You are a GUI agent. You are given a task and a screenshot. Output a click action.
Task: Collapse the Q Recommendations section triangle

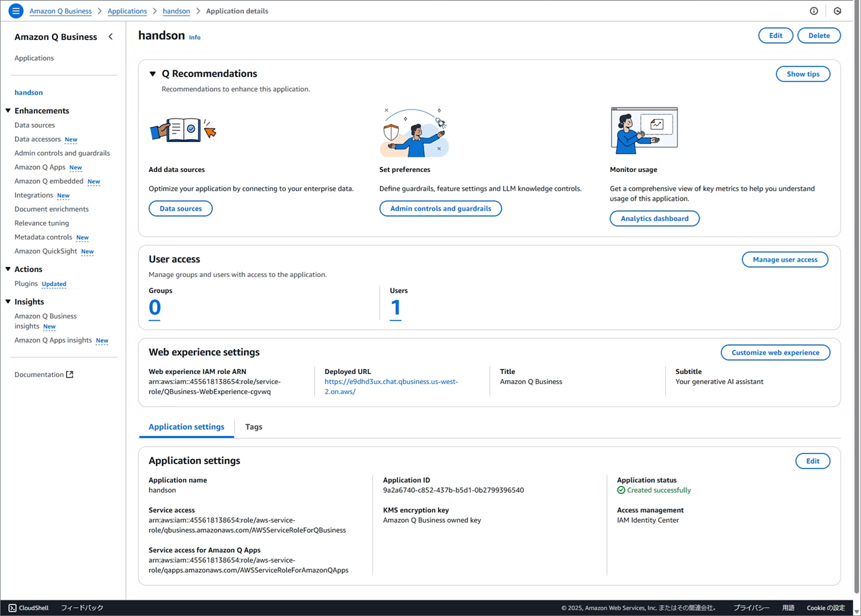(153, 74)
